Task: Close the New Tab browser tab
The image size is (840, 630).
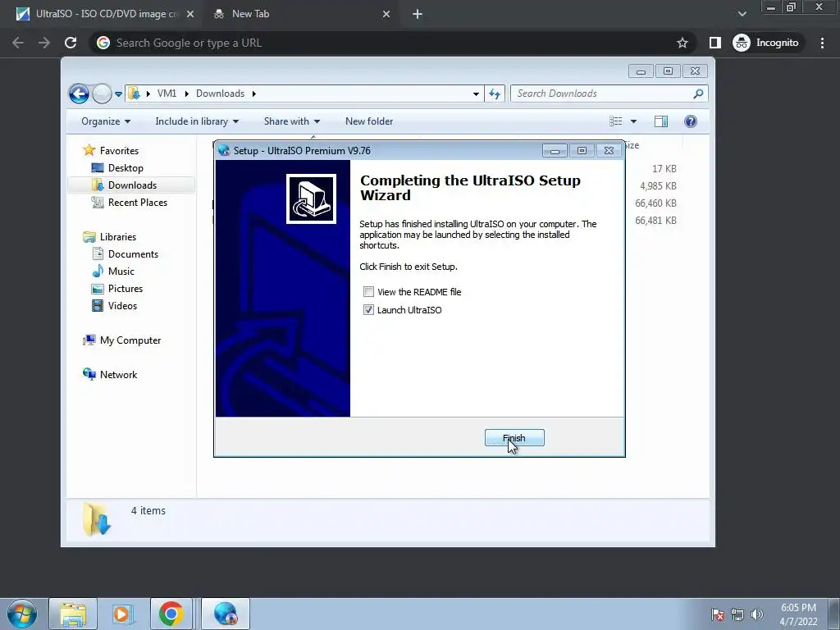Action: click(386, 14)
